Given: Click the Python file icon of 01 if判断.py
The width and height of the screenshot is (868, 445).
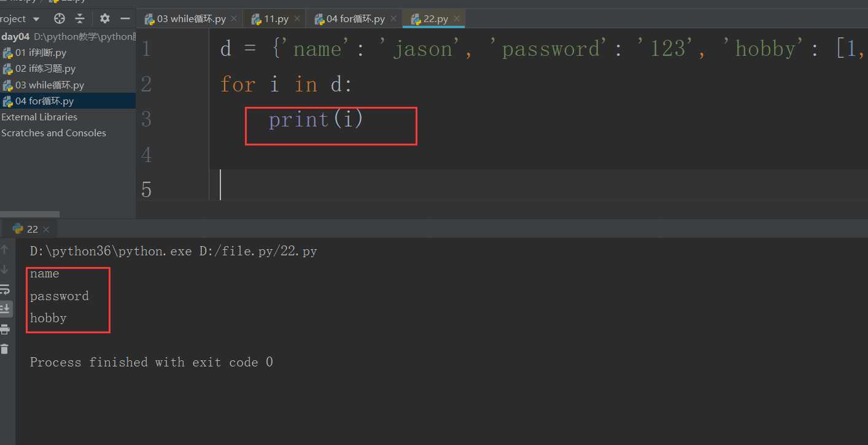Looking at the screenshot, I should (8, 53).
